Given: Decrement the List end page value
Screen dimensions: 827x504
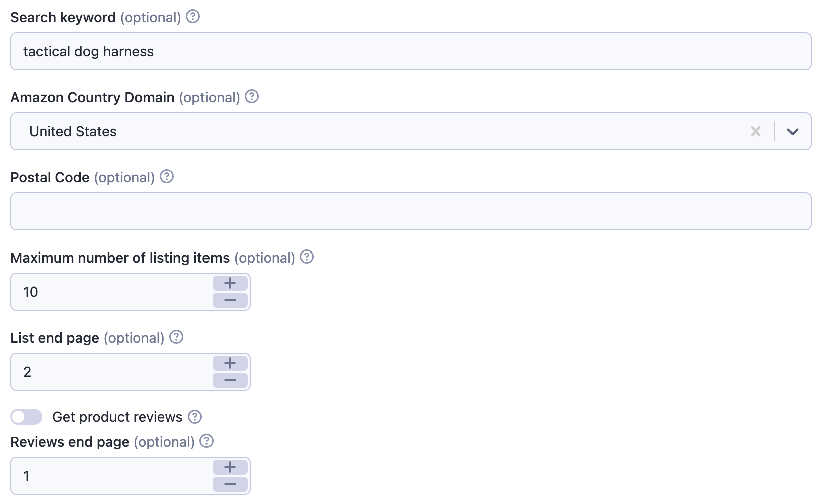Looking at the screenshot, I should (230, 380).
